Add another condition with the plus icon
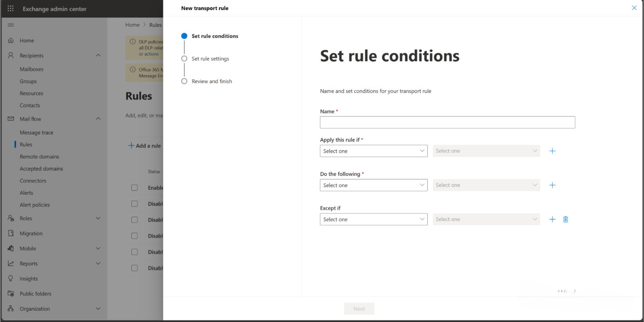The image size is (644, 322). click(552, 151)
